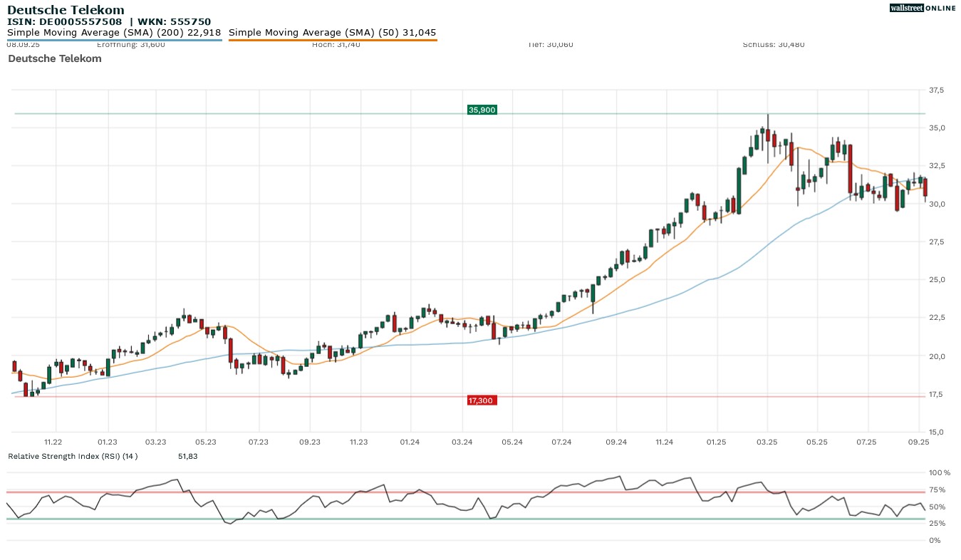Click the 11.24 date axis label
This screenshot has height=560, width=961.
(664, 442)
